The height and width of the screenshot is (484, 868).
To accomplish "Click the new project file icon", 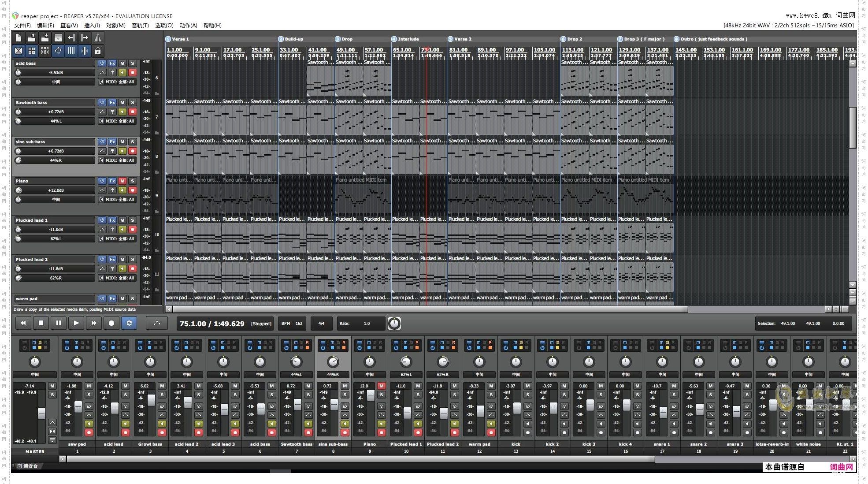I will (x=19, y=38).
